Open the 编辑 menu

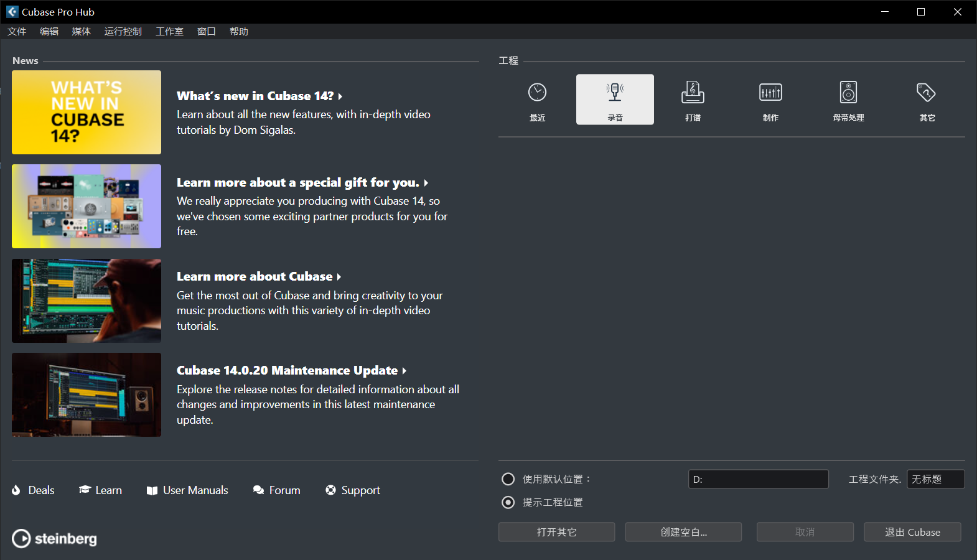coord(49,32)
